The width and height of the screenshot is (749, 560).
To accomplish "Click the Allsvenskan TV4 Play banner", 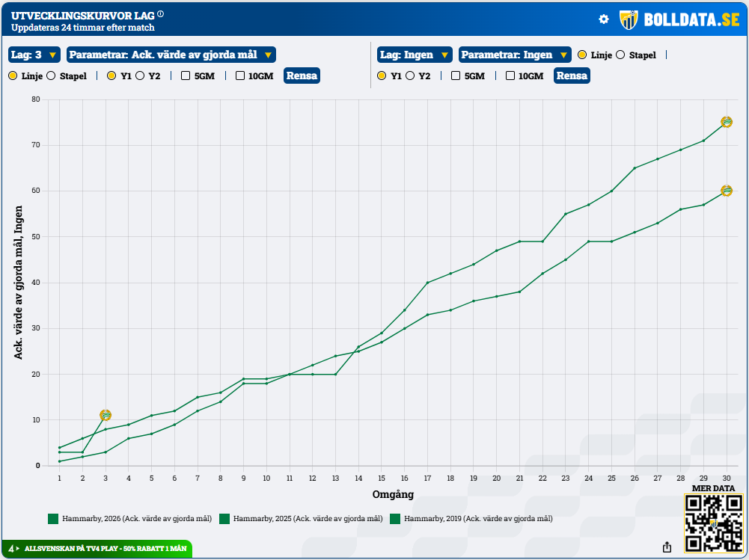I will (x=97, y=548).
